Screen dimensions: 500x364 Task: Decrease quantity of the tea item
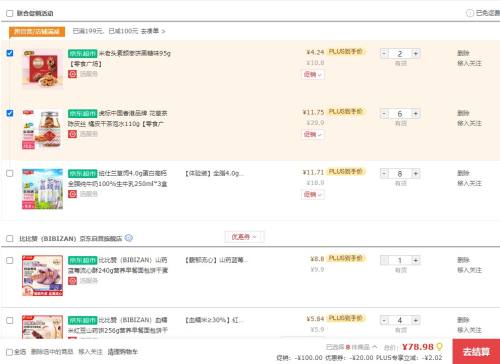click(384, 114)
